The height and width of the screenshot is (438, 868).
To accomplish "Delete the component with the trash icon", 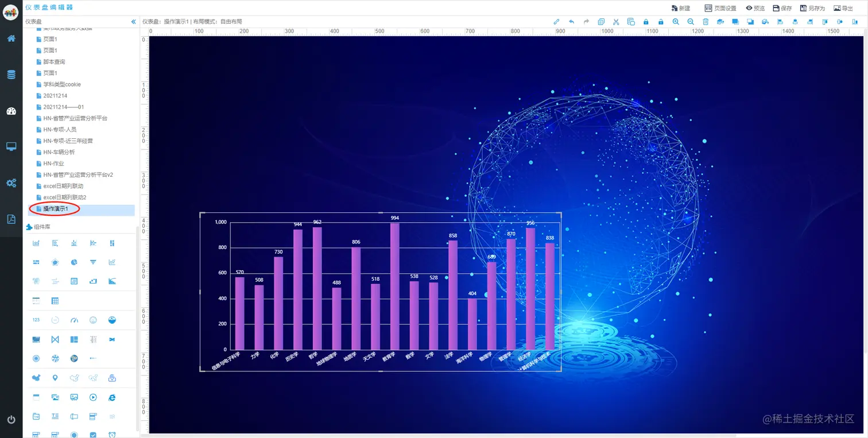I will click(706, 22).
